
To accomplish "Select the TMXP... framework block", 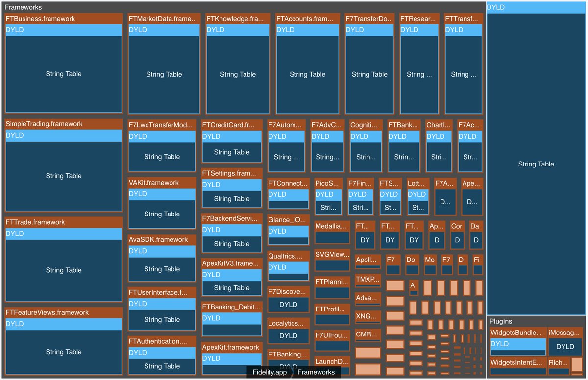I will pyautogui.click(x=368, y=281).
